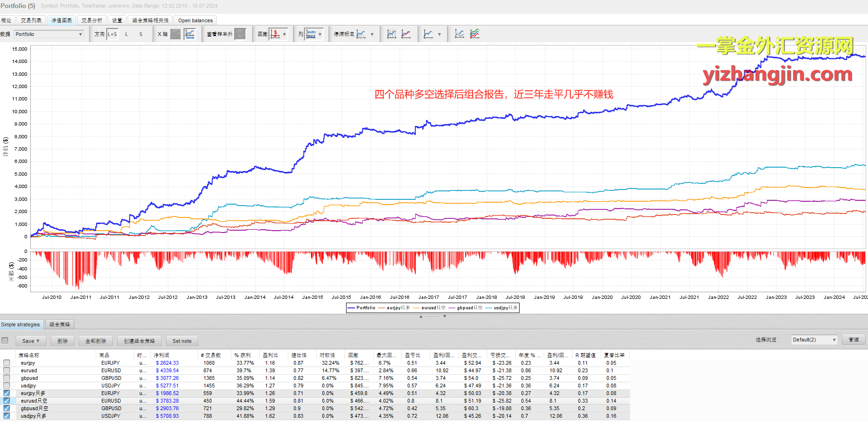Viewport: 868px width, 422px height.
Task: Toggle the usdjpy strategy checkbox
Action: point(7,386)
